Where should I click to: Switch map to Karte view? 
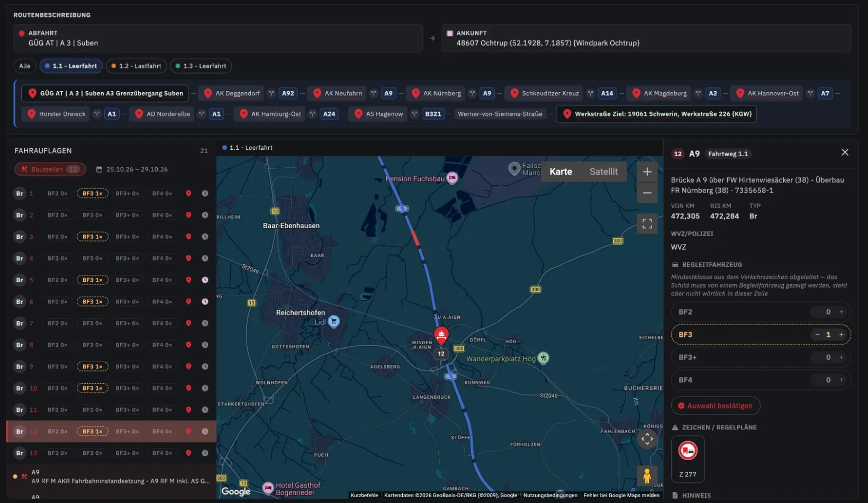coord(560,172)
